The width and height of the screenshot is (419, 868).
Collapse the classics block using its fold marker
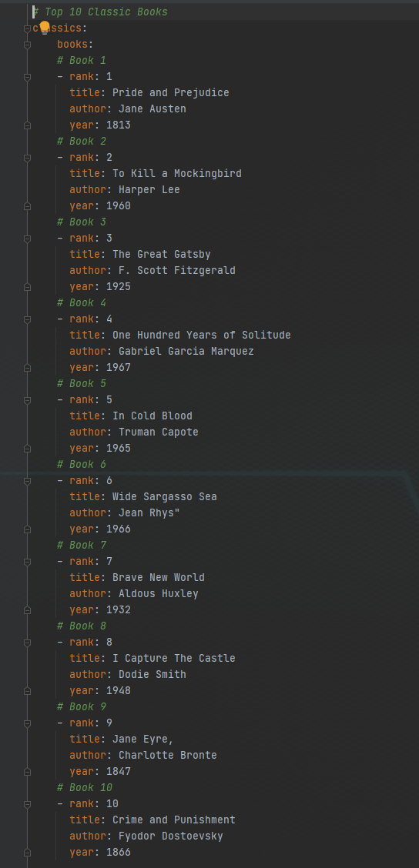[x=27, y=28]
